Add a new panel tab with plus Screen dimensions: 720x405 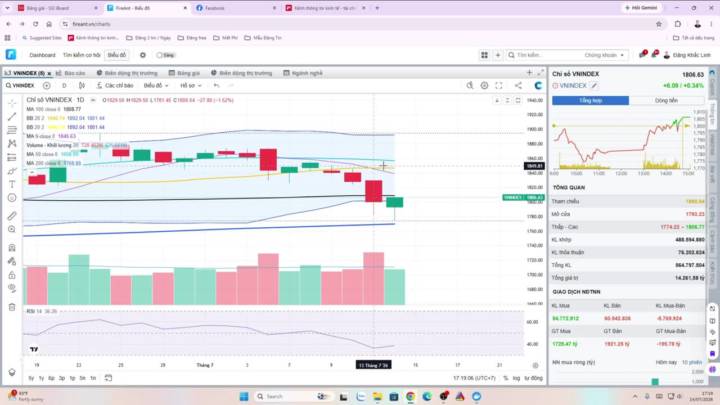click(529, 73)
